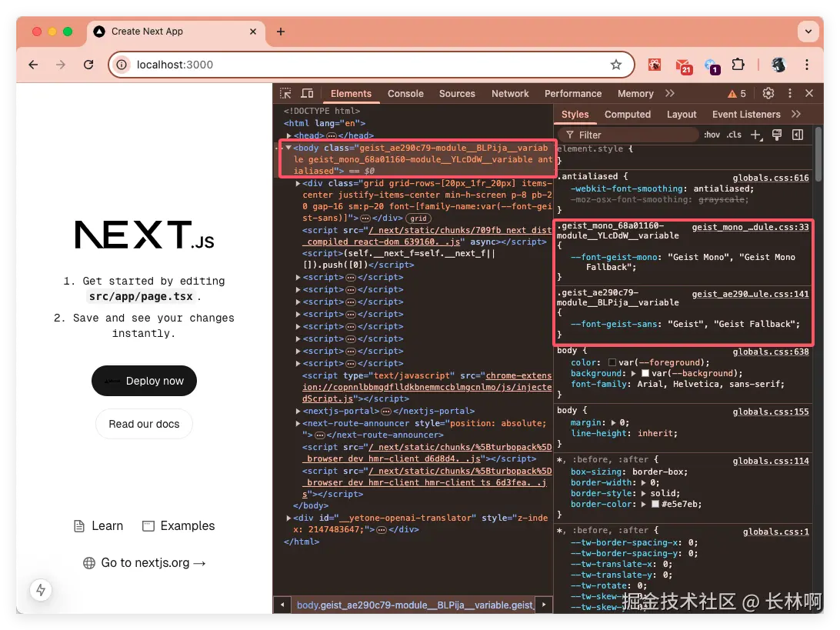Open the Chrome profile avatar

778,65
